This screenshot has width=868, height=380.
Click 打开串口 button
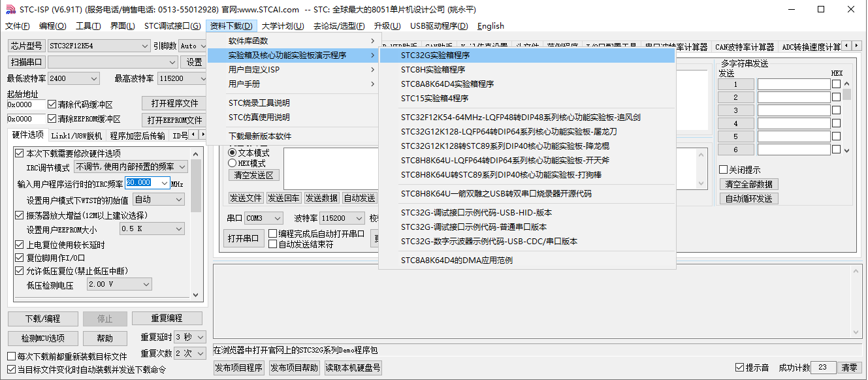click(242, 238)
